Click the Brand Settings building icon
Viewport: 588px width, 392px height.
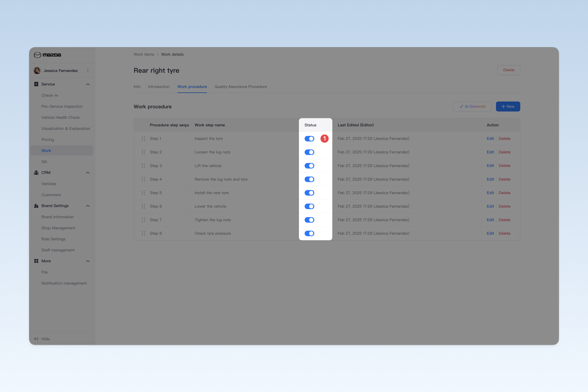coord(36,206)
